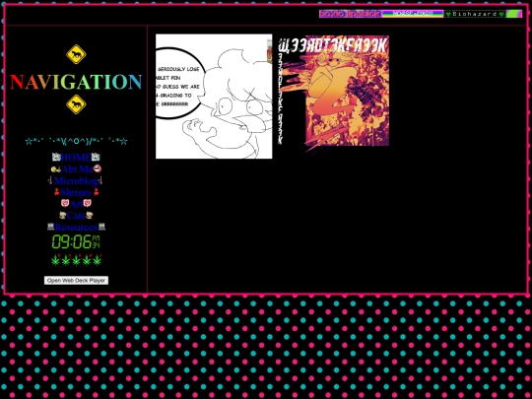Click the icon right of HOME

pyautogui.click(x=96, y=157)
